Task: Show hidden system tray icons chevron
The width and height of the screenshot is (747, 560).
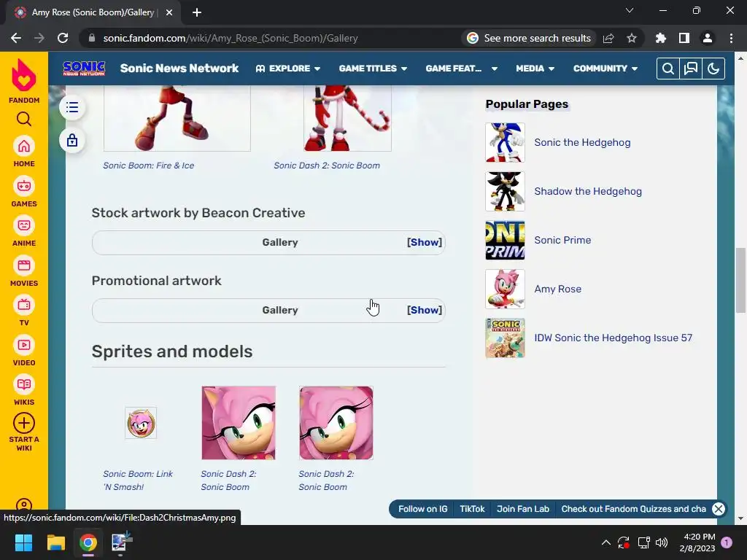Action: tap(606, 542)
